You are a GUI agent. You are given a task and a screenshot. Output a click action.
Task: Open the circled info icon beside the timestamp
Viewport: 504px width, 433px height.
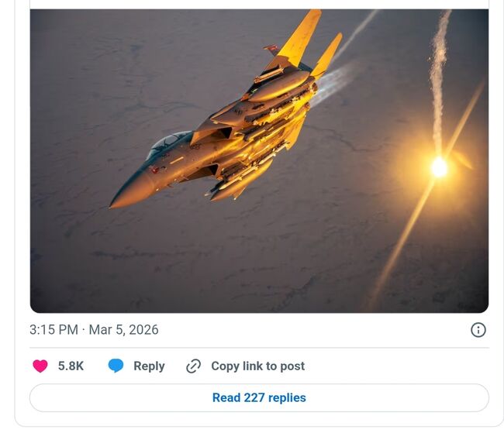click(x=478, y=330)
